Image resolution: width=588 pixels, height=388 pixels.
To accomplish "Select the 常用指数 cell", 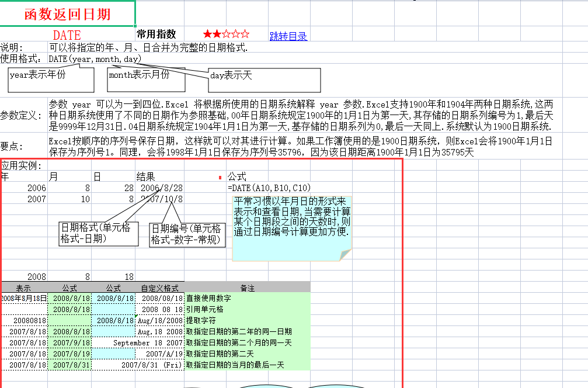I will (161, 34).
